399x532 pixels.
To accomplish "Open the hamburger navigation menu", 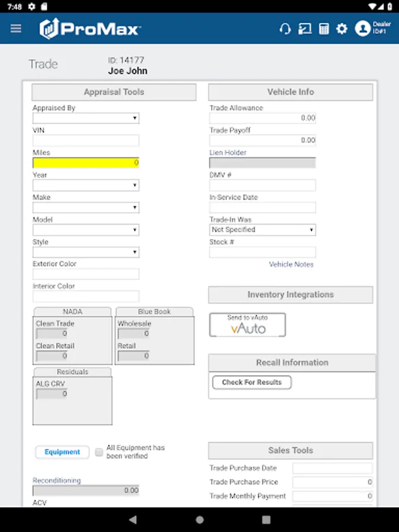I will [16, 28].
